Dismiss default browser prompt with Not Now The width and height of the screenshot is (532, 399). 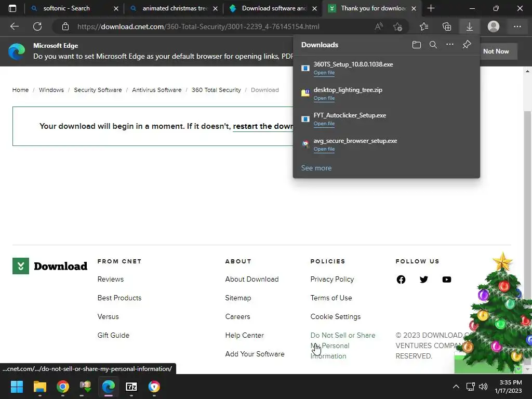click(x=496, y=51)
